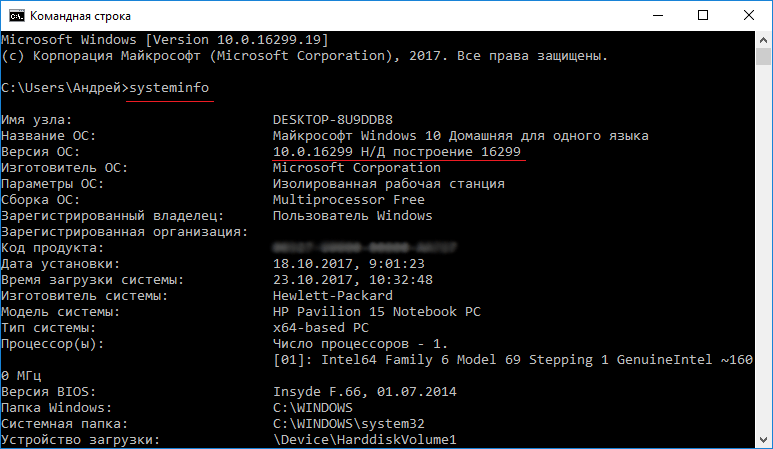Click the label 'Устройство загрузки:'

[x=80, y=440]
